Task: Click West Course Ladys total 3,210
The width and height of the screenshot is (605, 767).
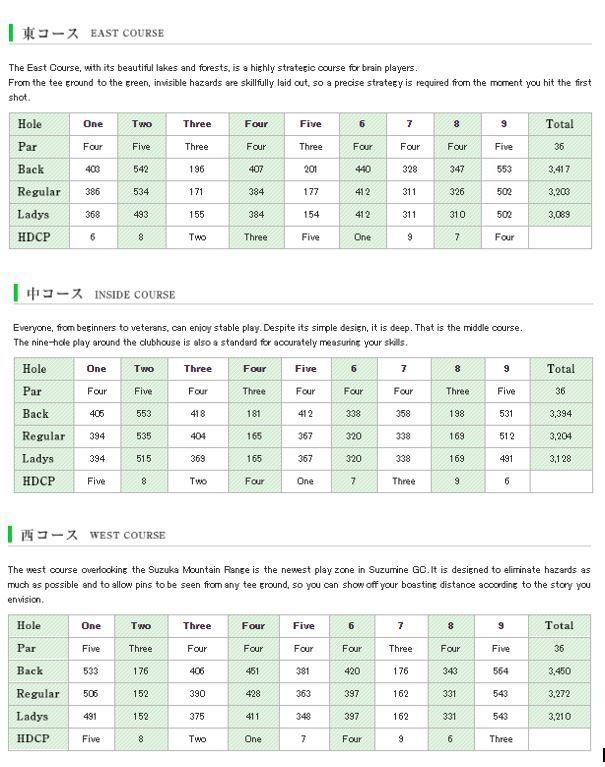Action: [x=559, y=717]
